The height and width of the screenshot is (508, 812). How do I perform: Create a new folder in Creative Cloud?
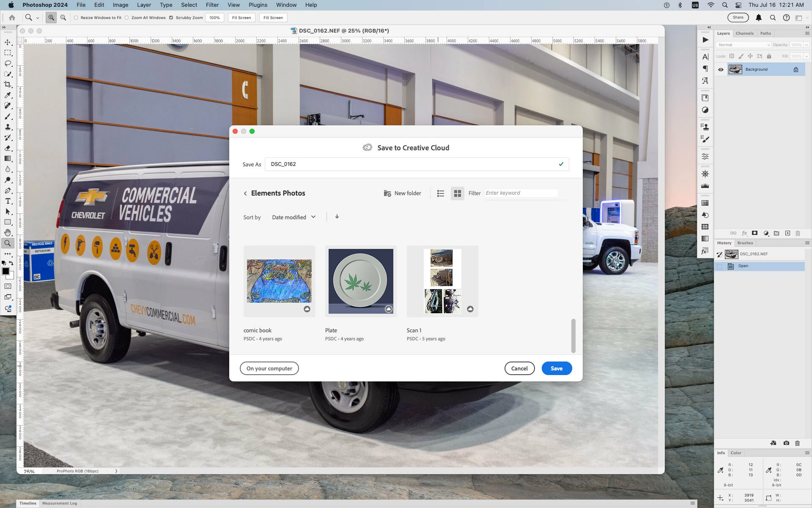tap(402, 193)
